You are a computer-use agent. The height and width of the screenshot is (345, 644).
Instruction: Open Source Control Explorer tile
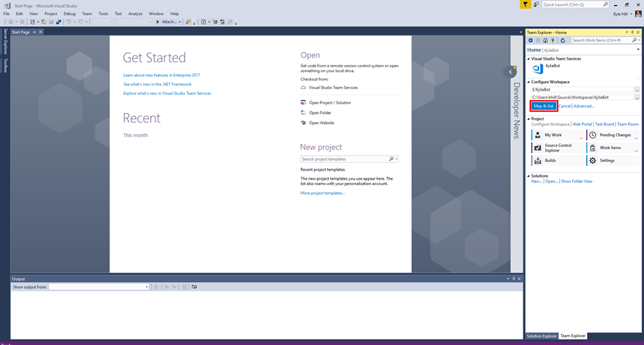coord(558,147)
